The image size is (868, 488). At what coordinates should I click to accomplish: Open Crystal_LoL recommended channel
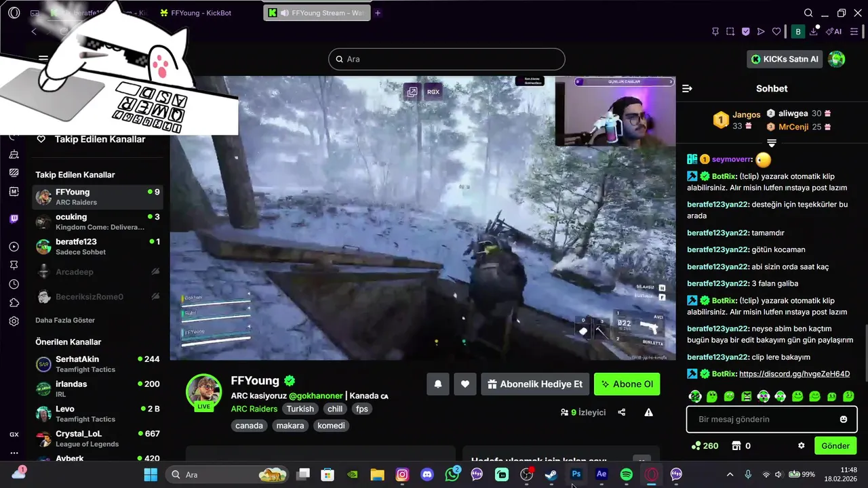(98, 439)
